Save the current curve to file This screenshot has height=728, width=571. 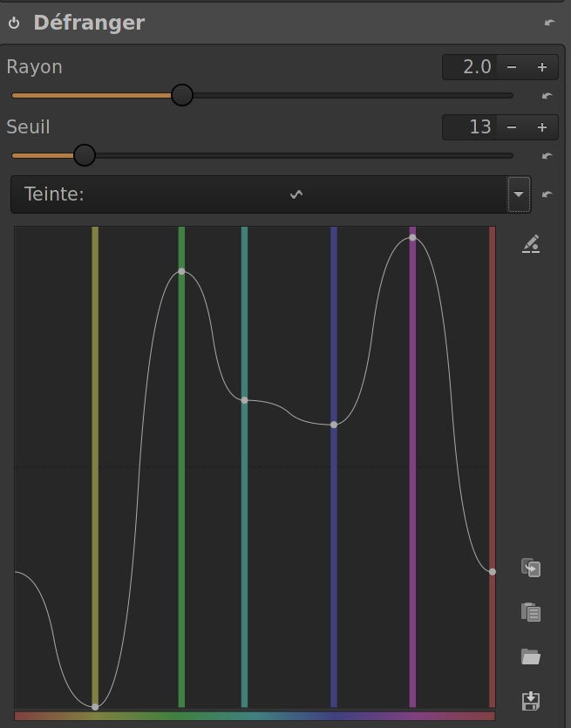pyautogui.click(x=531, y=700)
